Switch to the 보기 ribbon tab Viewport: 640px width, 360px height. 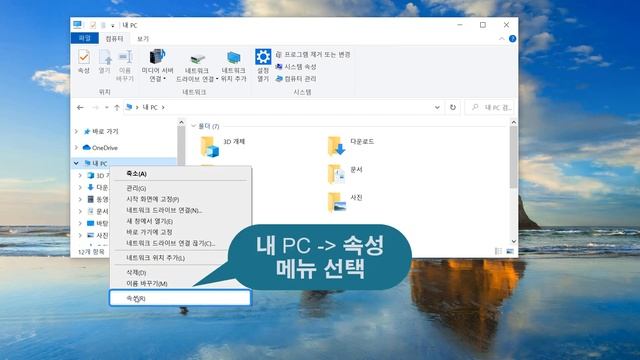(x=143, y=39)
